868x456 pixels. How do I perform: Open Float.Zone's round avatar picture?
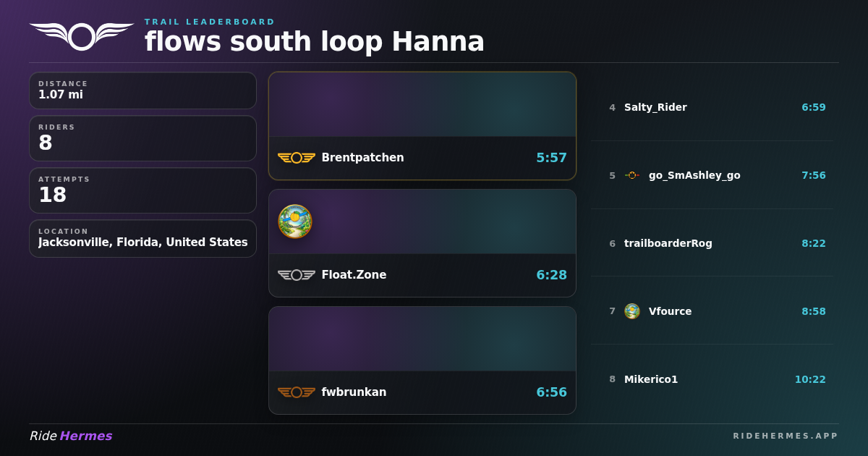tap(295, 221)
